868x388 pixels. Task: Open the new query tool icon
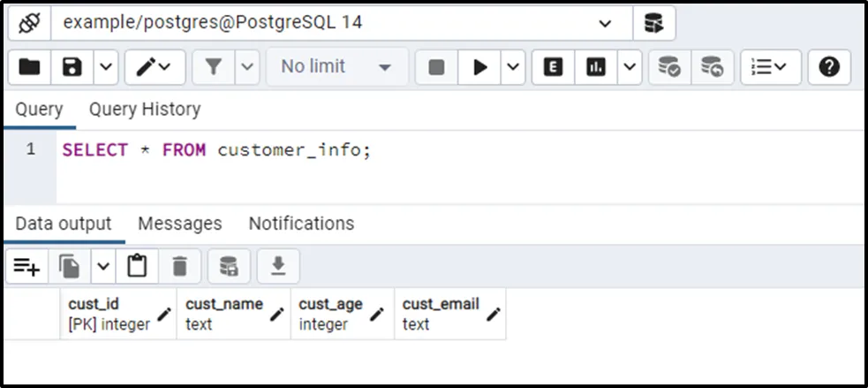point(654,24)
